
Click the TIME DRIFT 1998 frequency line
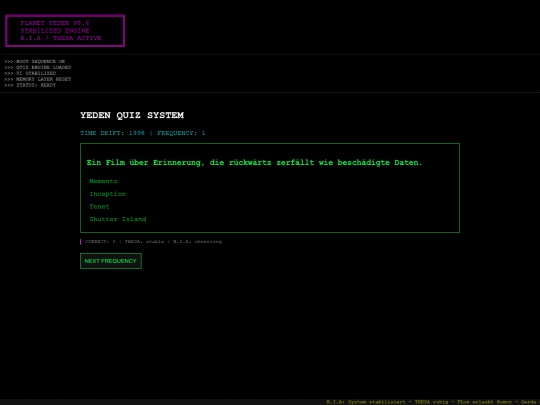point(143,133)
